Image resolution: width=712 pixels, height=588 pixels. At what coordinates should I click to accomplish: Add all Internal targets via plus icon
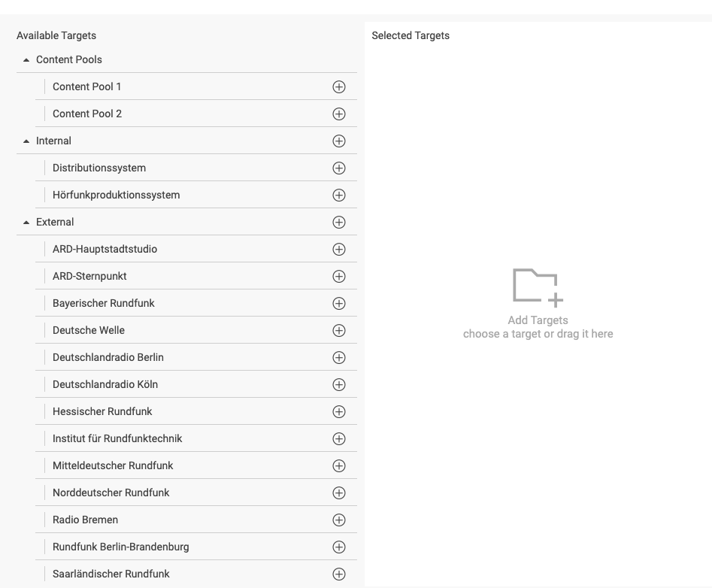339,141
